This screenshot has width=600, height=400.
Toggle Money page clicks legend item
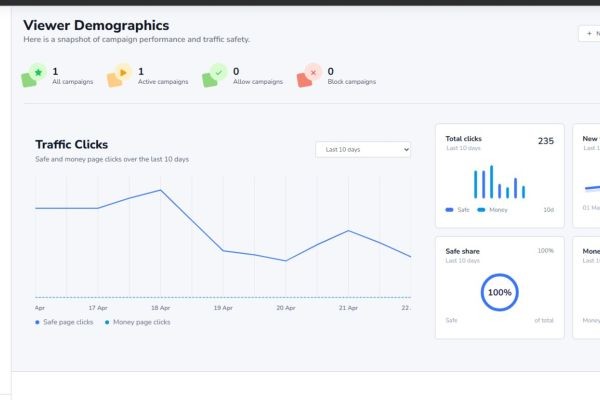(138, 322)
